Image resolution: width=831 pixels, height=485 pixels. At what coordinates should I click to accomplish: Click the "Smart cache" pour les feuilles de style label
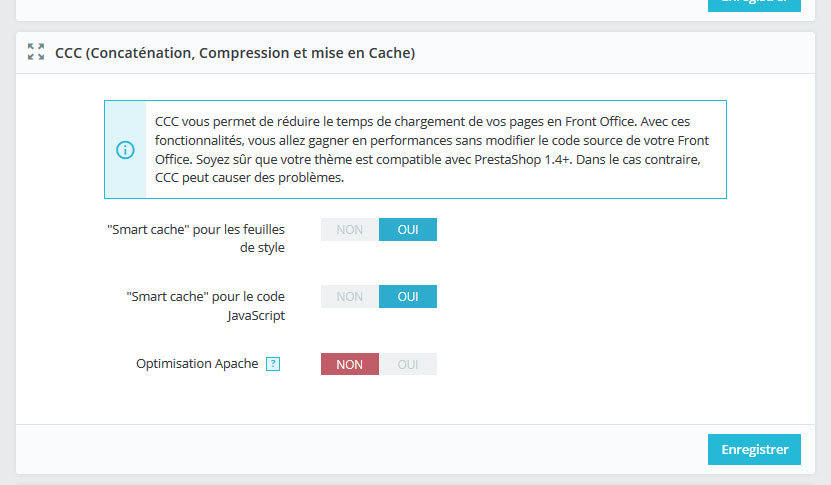click(x=196, y=238)
